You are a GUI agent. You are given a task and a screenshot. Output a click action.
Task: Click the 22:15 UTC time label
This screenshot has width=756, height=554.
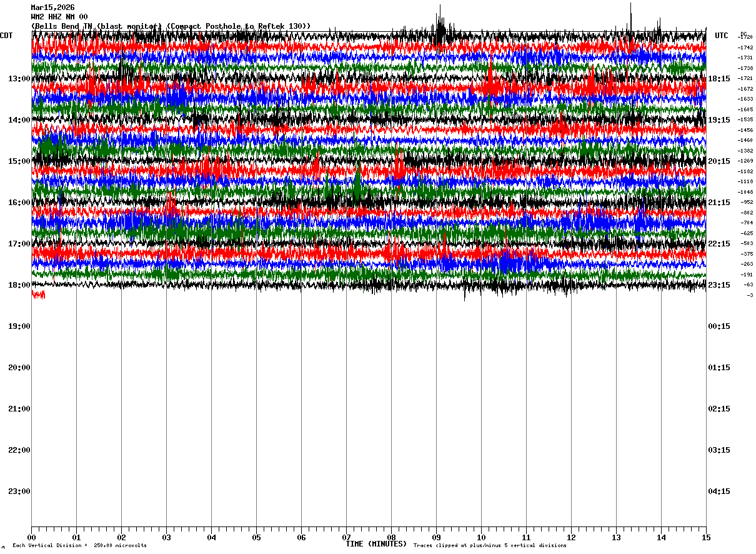point(719,244)
